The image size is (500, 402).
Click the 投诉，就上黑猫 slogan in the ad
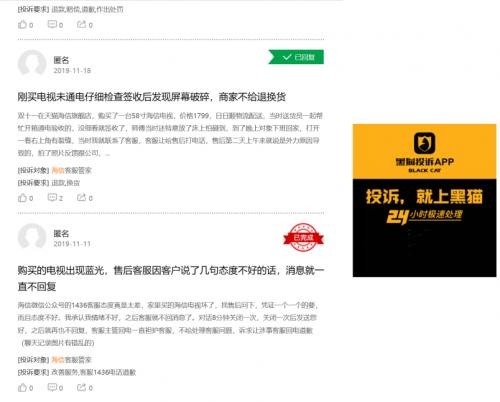(x=424, y=196)
